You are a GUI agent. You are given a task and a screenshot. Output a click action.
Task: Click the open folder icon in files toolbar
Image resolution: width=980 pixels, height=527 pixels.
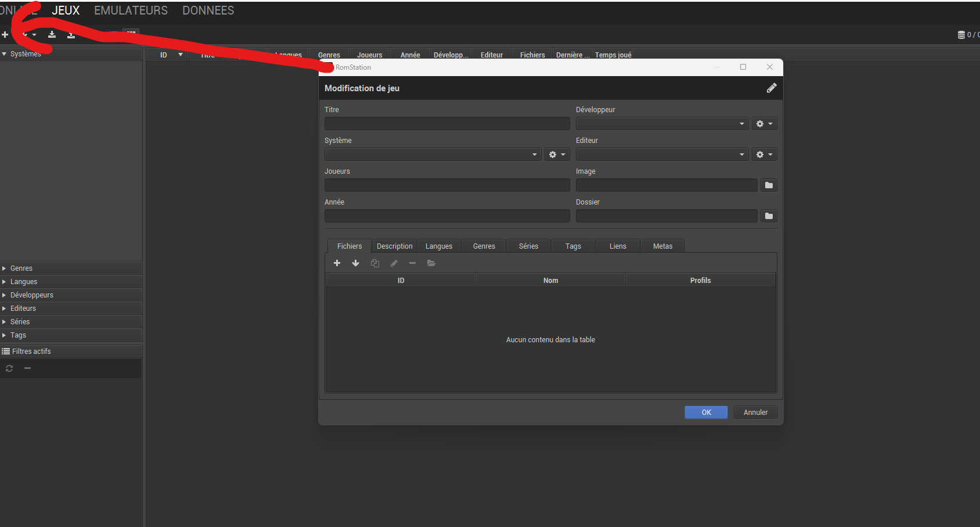pos(431,263)
